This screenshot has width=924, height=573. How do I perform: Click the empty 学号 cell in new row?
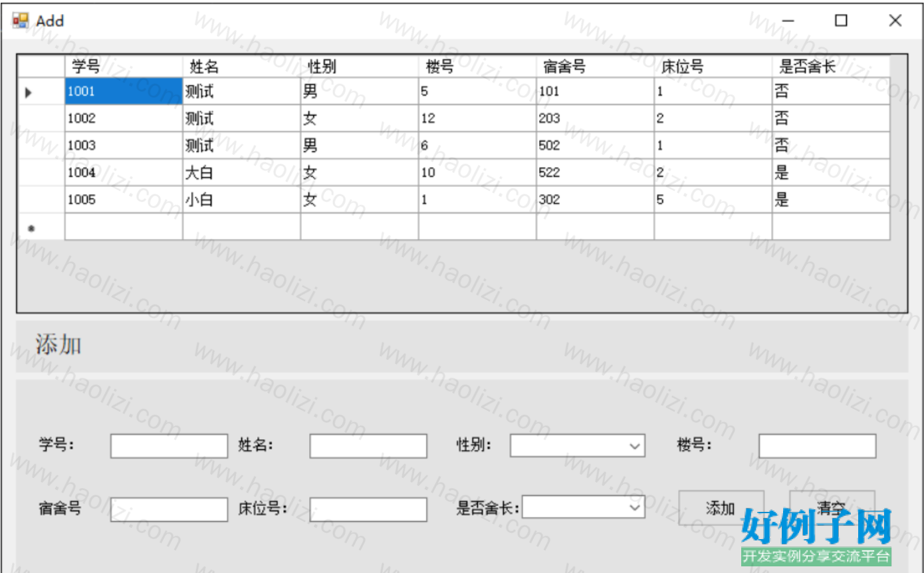coord(124,227)
